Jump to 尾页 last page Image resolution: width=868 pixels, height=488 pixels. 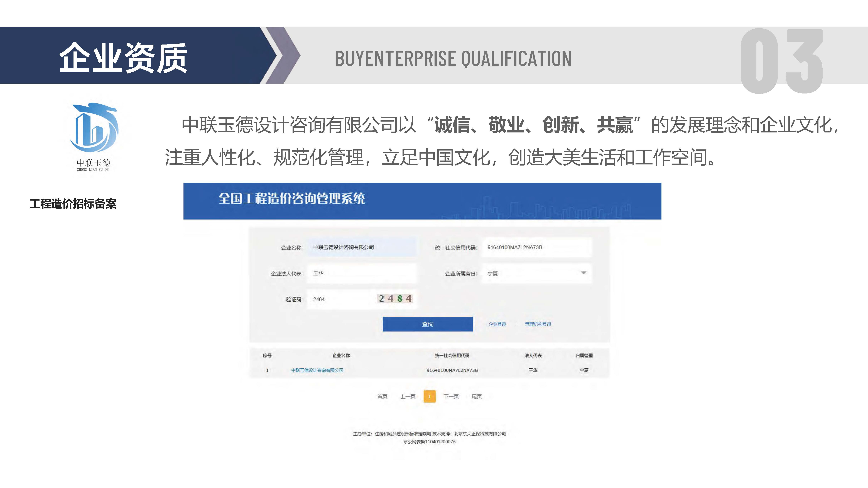pyautogui.click(x=476, y=396)
